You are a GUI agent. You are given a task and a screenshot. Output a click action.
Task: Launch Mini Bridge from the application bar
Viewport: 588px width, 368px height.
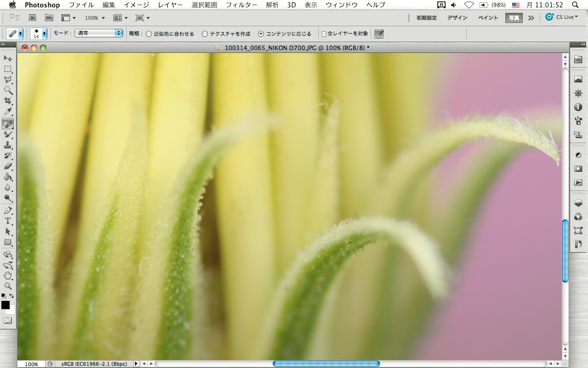pyautogui.click(x=49, y=18)
